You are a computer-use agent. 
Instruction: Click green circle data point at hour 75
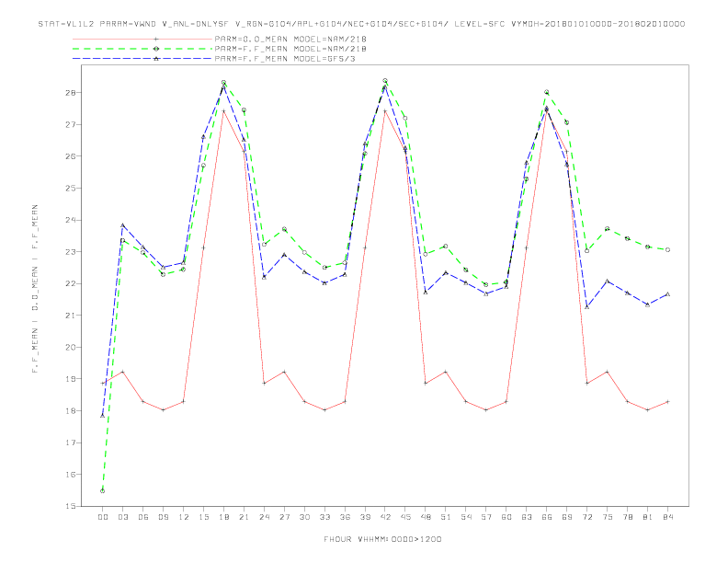pyautogui.click(x=608, y=228)
